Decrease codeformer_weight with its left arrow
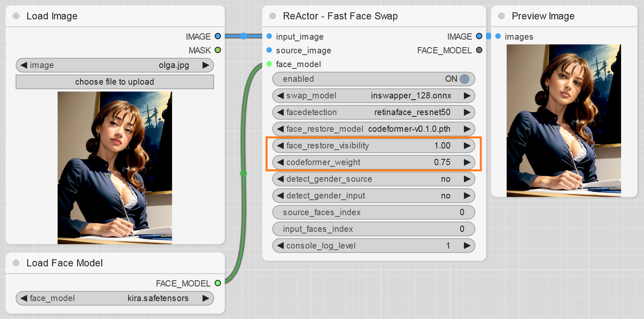The height and width of the screenshot is (319, 644). point(279,162)
